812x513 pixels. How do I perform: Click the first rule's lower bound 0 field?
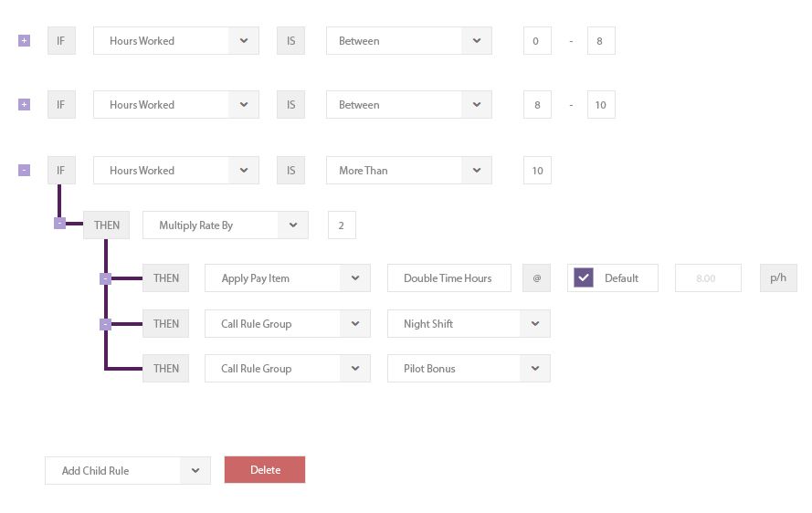coord(536,41)
